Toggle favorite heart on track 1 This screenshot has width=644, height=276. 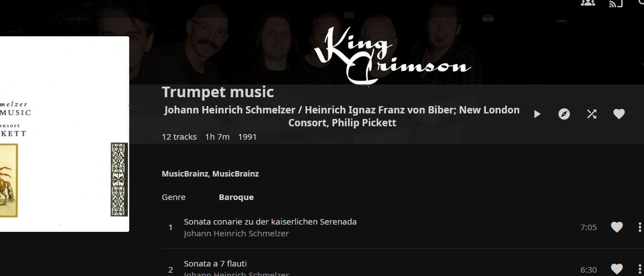[x=617, y=227]
